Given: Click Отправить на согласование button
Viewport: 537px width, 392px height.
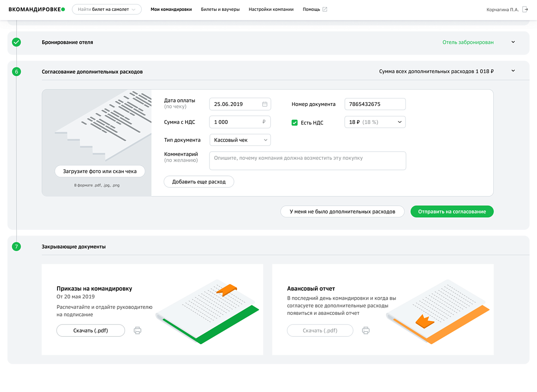Looking at the screenshot, I should pos(452,212).
